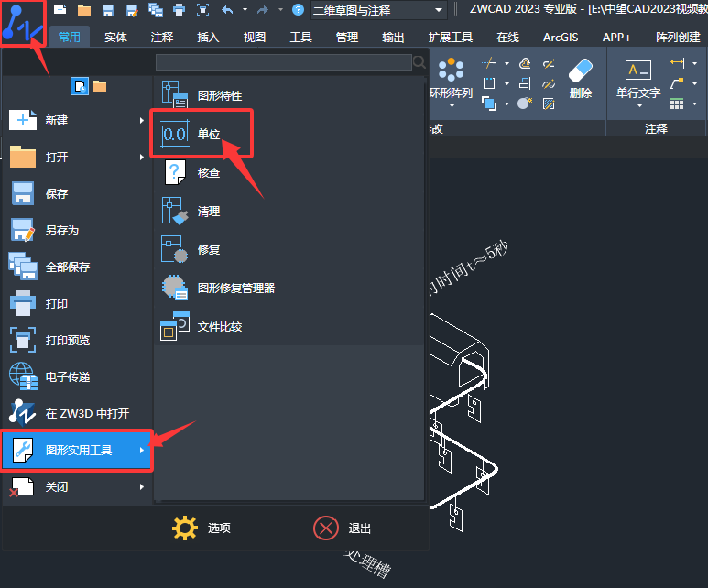Click Save icon in quick access toolbar
The height and width of the screenshot is (588, 708).
[x=108, y=10]
